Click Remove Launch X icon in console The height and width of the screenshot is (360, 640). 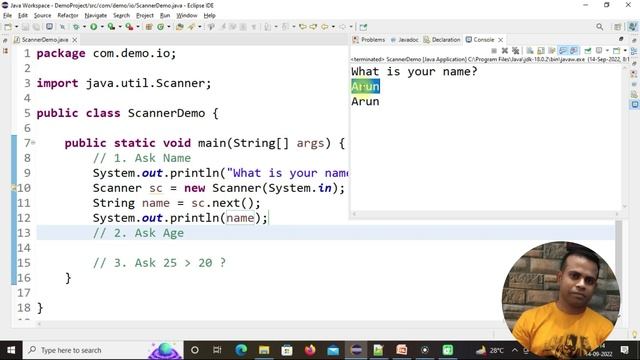pyautogui.click(x=505, y=51)
